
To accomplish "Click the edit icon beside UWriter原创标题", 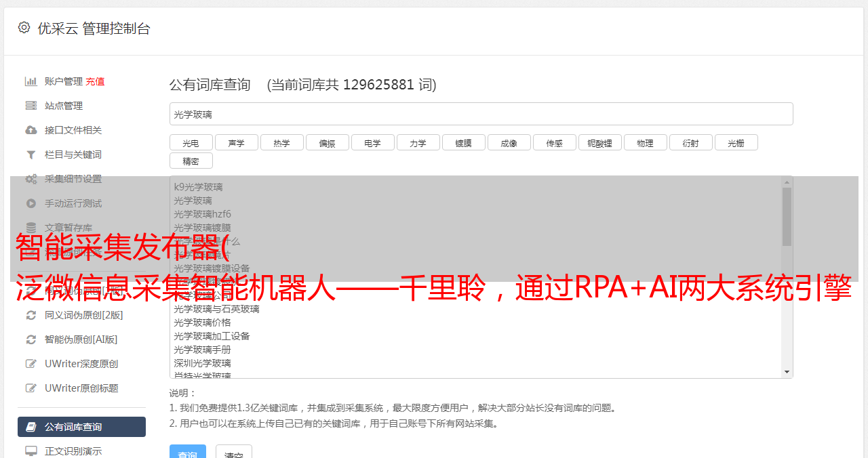I will (31, 388).
